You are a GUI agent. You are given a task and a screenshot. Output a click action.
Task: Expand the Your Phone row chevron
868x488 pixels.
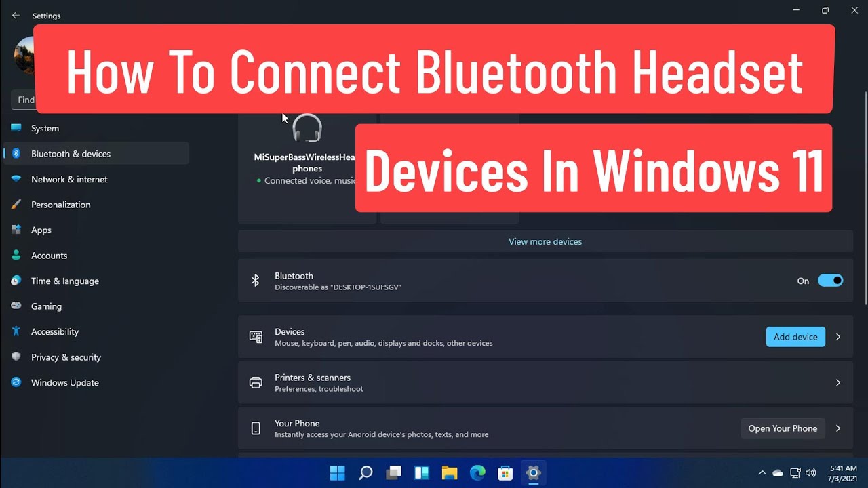click(x=838, y=428)
